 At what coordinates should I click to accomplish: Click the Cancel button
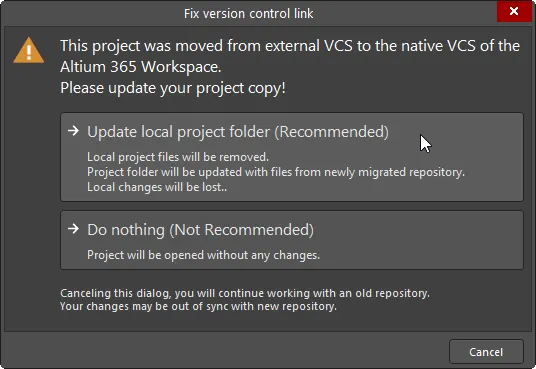coord(486,352)
